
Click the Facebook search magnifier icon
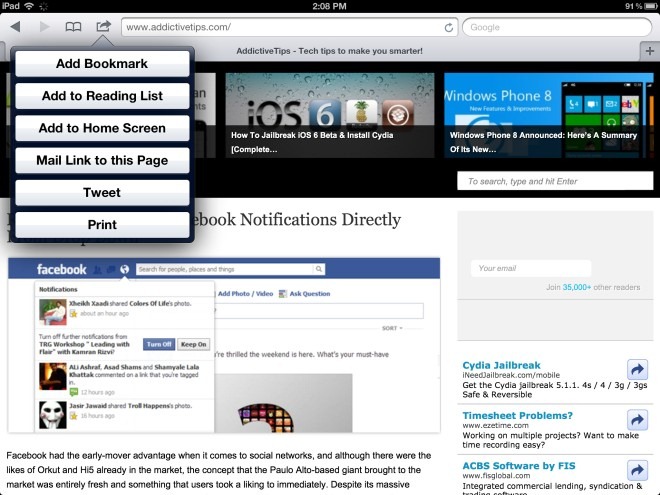(319, 269)
